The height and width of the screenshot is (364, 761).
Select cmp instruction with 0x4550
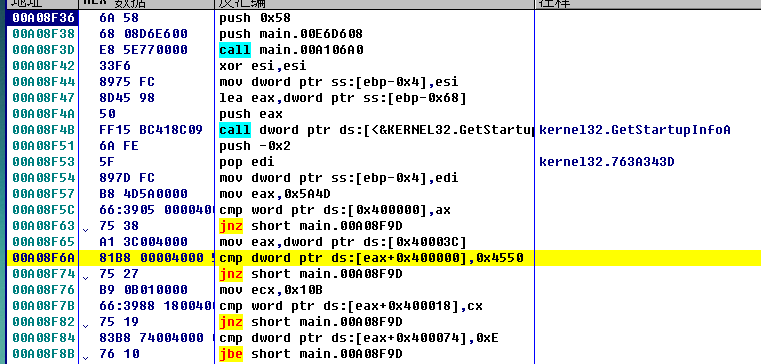371,258
